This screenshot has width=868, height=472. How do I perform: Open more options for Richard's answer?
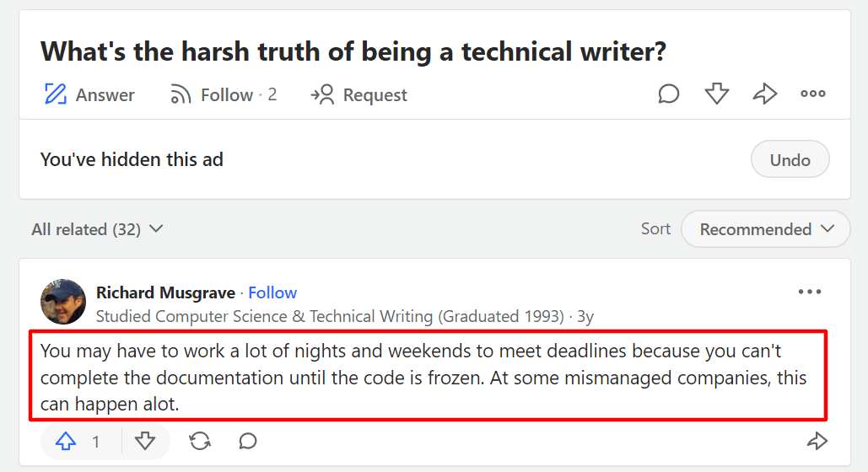tap(809, 292)
